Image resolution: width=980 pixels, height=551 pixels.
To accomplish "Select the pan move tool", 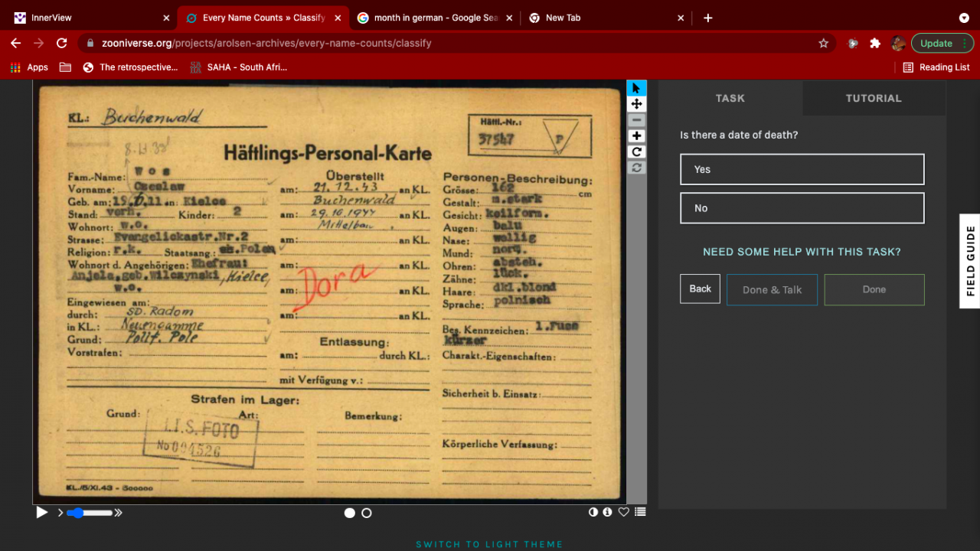I will [x=636, y=104].
